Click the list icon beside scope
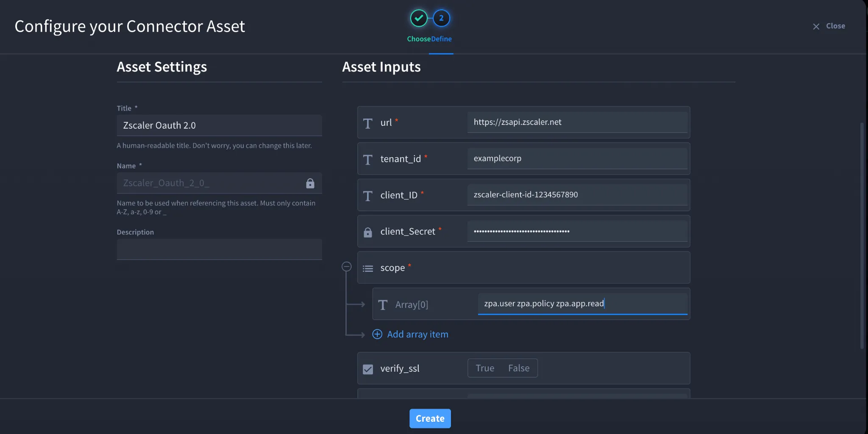This screenshot has height=434, width=868. 368,268
